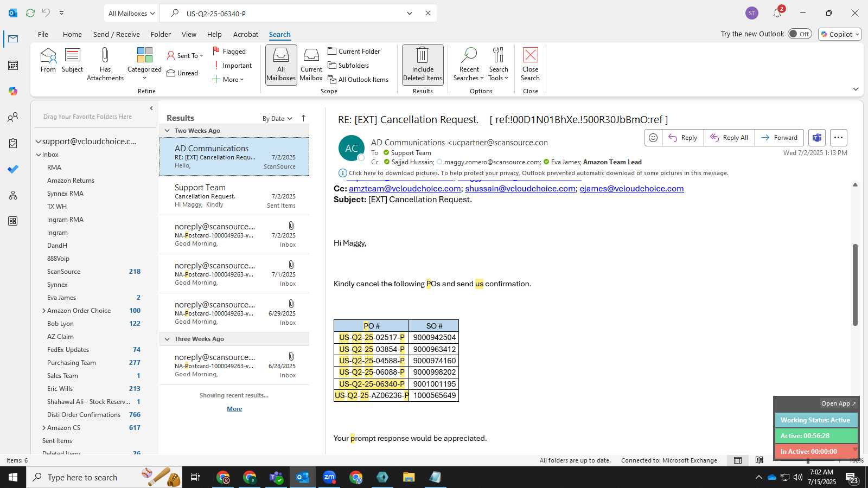Open notifications bell icon
Image resolution: width=868 pixels, height=488 pixels.
(x=777, y=13)
